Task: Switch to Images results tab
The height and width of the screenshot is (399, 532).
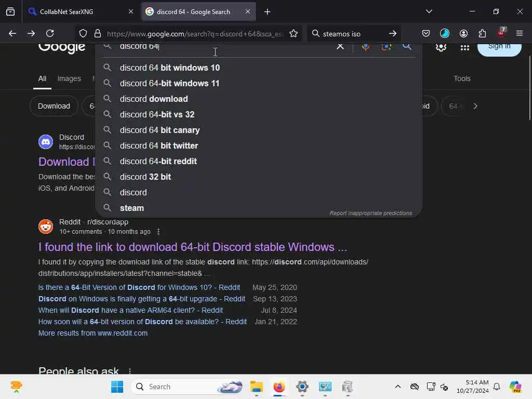Action: (x=69, y=79)
